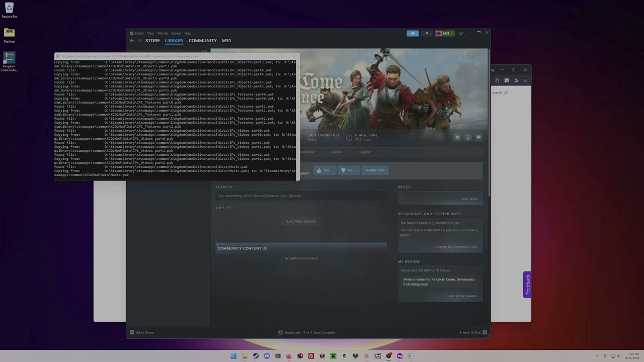This screenshot has width=644, height=362.
Task: Open Recycle Bin desktop icon
Action: click(x=9, y=11)
